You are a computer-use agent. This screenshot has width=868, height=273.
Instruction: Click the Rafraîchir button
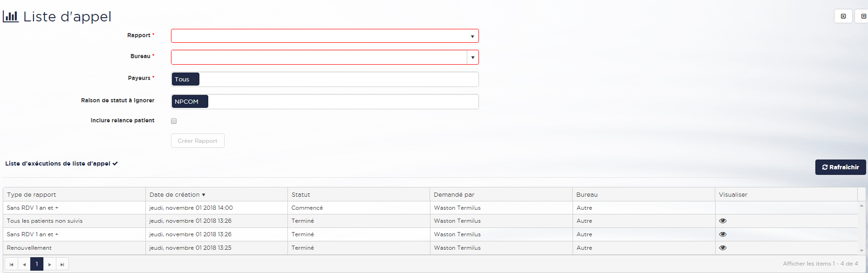[840, 167]
